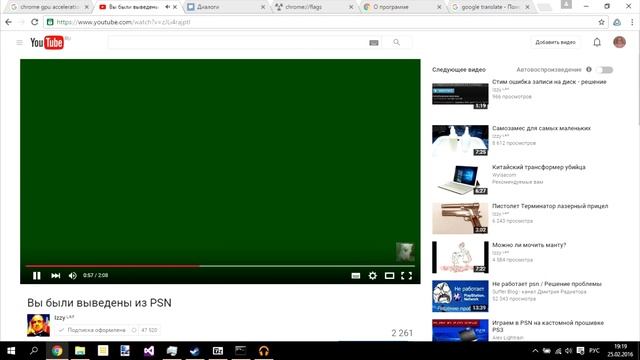The width and height of the screenshot is (640, 360).
Task: Seek on the red video progress bar
Action: pyautogui.click(x=113, y=266)
